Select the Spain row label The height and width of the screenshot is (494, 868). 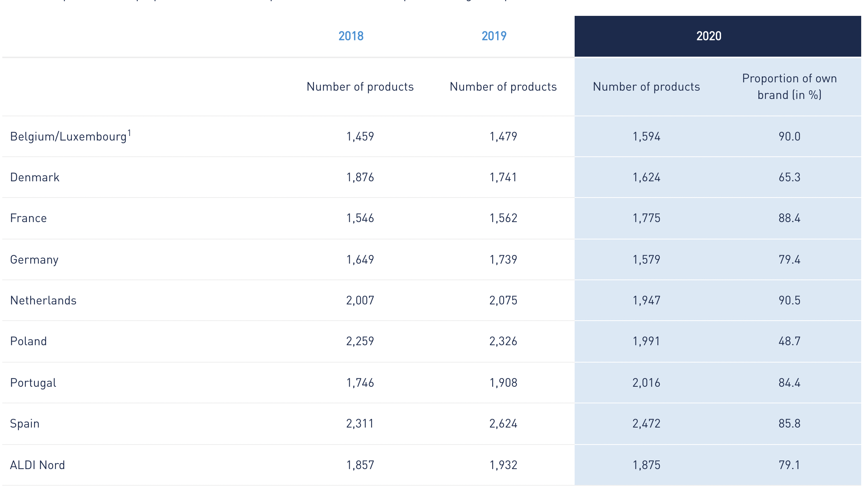pyautogui.click(x=25, y=423)
